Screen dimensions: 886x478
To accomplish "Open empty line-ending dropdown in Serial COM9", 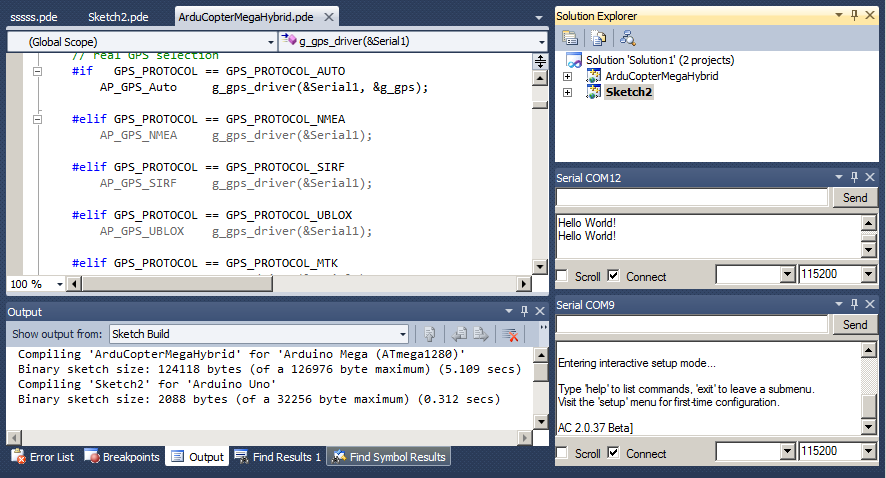I will pos(788,451).
